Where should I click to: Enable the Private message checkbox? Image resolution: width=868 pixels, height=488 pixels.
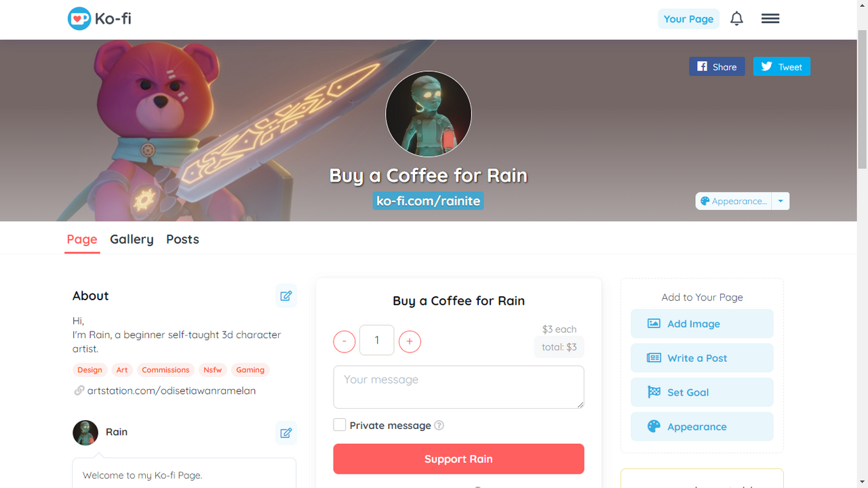tap(340, 425)
